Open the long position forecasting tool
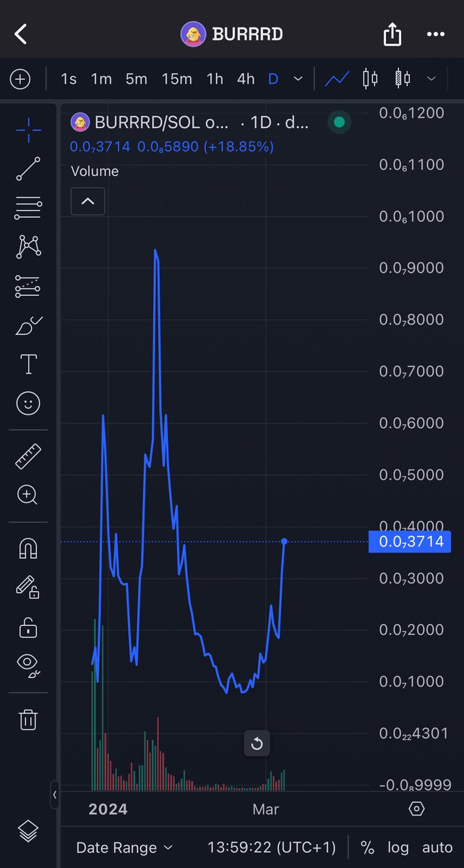Image resolution: width=464 pixels, height=868 pixels. click(x=28, y=286)
